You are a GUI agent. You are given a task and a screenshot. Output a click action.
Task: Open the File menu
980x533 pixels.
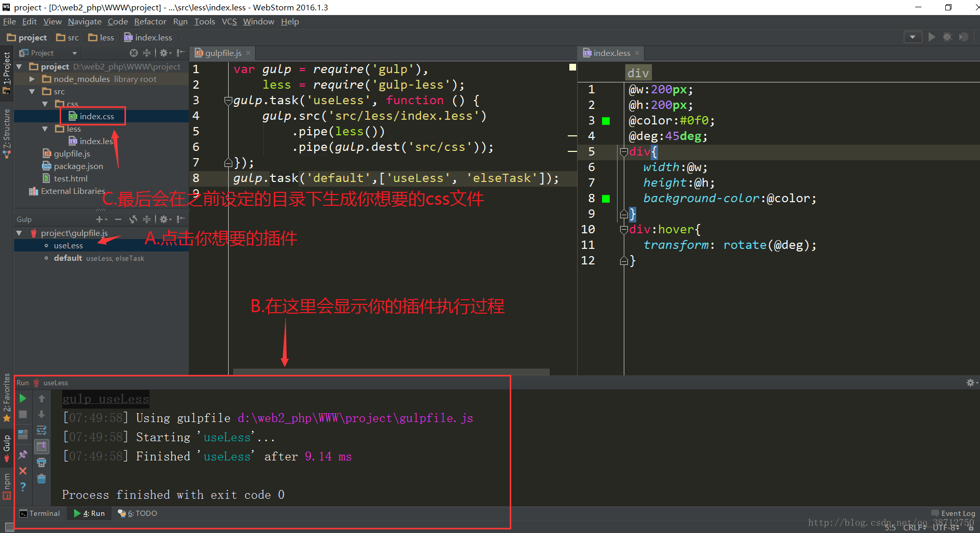click(x=9, y=22)
